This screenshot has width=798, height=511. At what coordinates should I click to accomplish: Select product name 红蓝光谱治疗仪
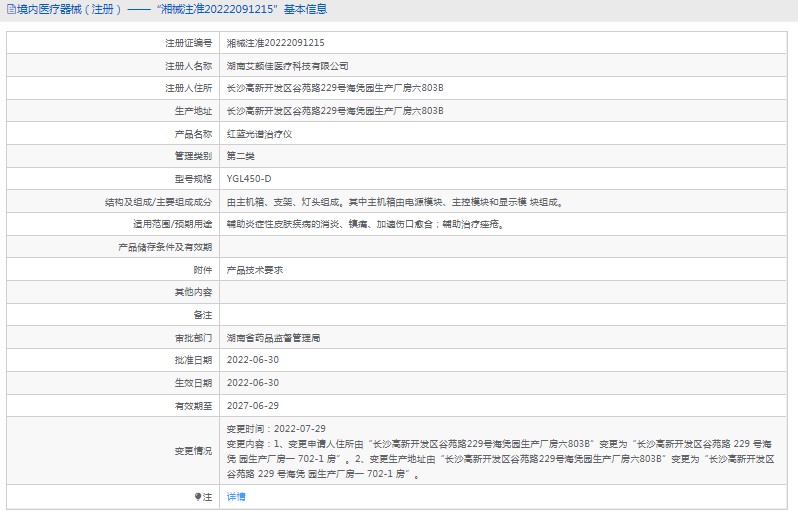(259, 134)
